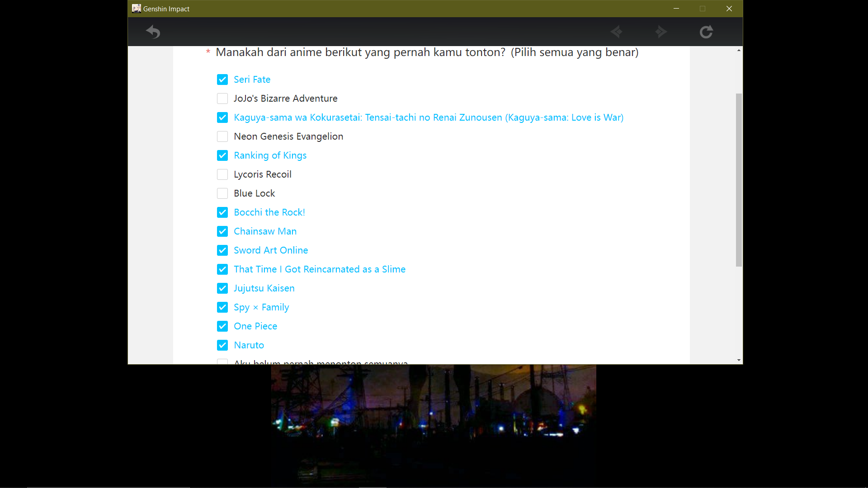This screenshot has height=488, width=868.
Task: Uncheck the Seri Fate checkbox
Action: click(x=222, y=80)
